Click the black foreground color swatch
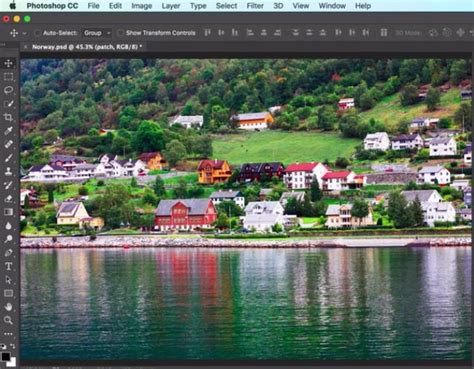The width and height of the screenshot is (474, 369). (5, 356)
